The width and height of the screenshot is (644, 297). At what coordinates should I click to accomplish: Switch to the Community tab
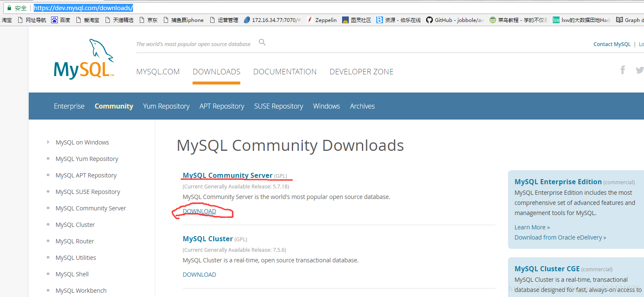pyautogui.click(x=114, y=106)
